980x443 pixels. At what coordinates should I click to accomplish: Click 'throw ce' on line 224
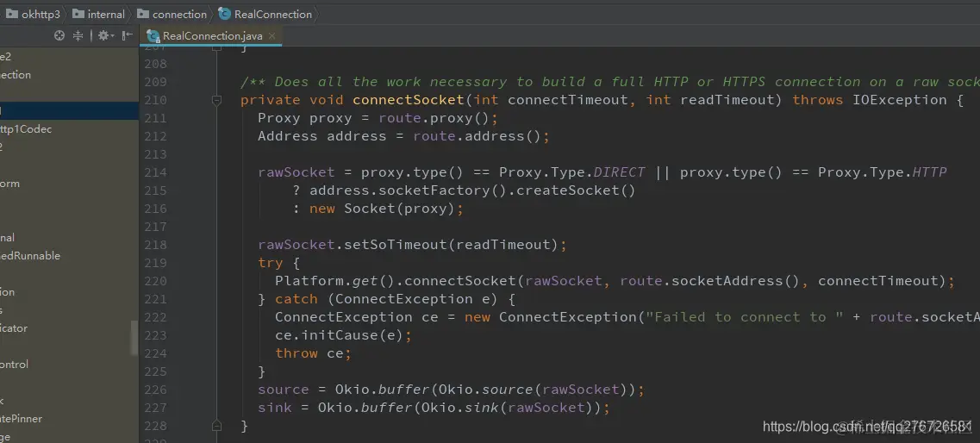tap(309, 353)
